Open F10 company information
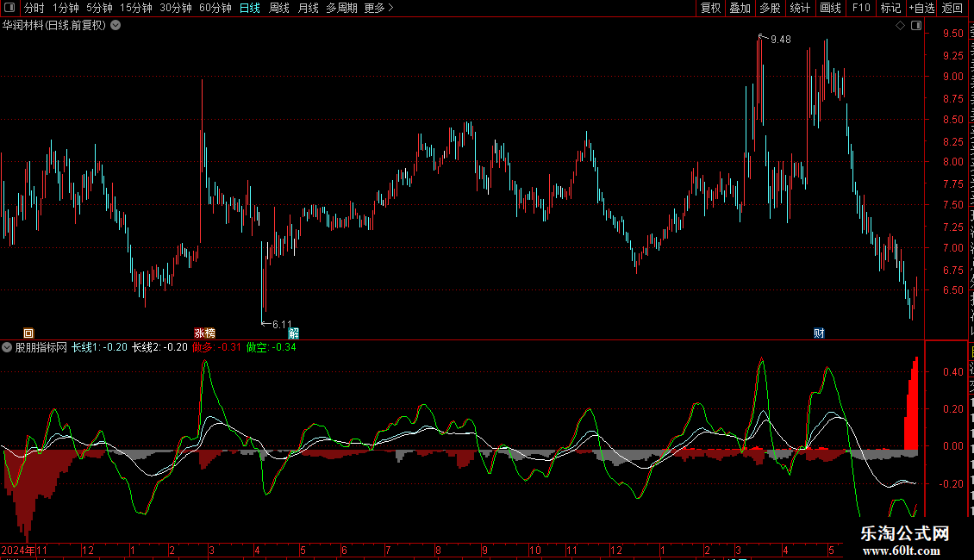The height and width of the screenshot is (560, 974). click(x=861, y=8)
